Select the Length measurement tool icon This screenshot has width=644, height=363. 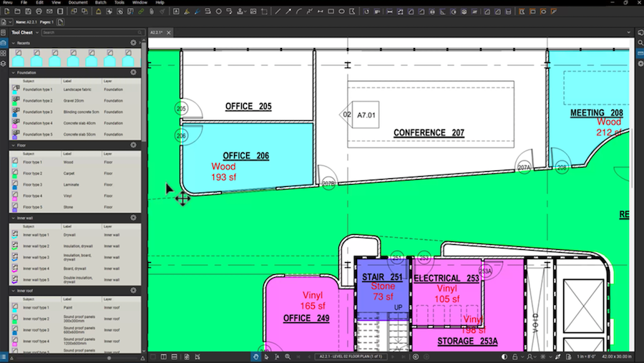389,11
